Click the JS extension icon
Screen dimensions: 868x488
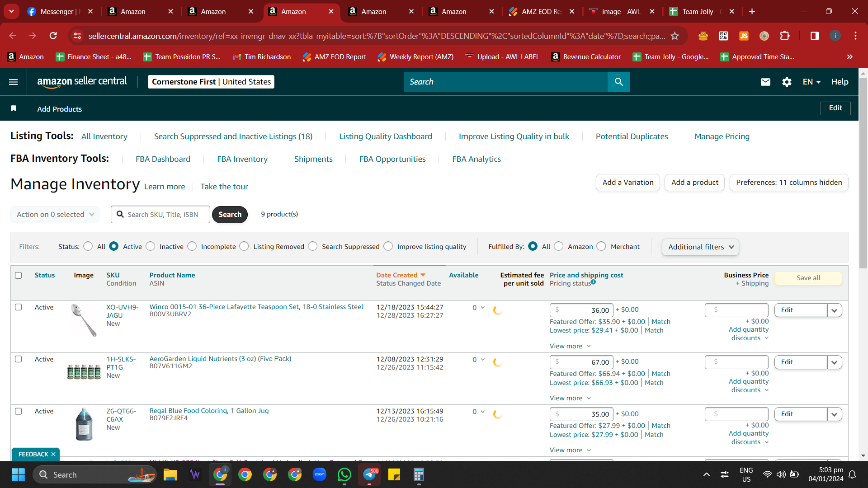point(744,36)
